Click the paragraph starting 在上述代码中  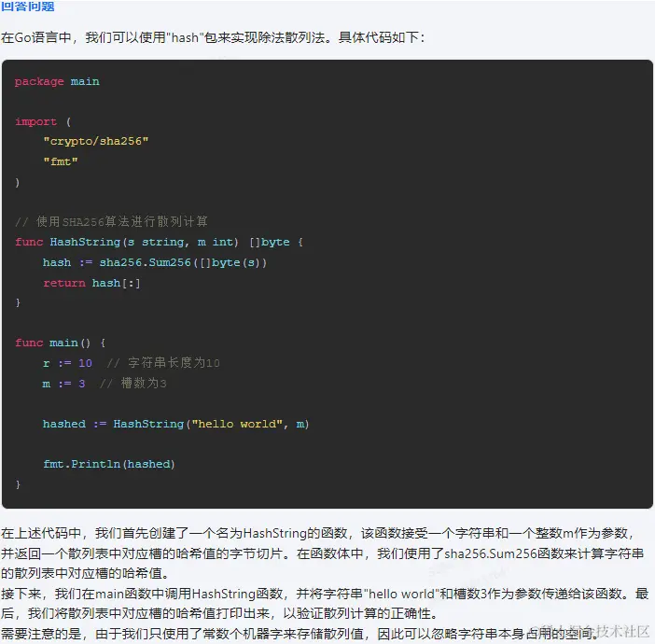(x=323, y=553)
